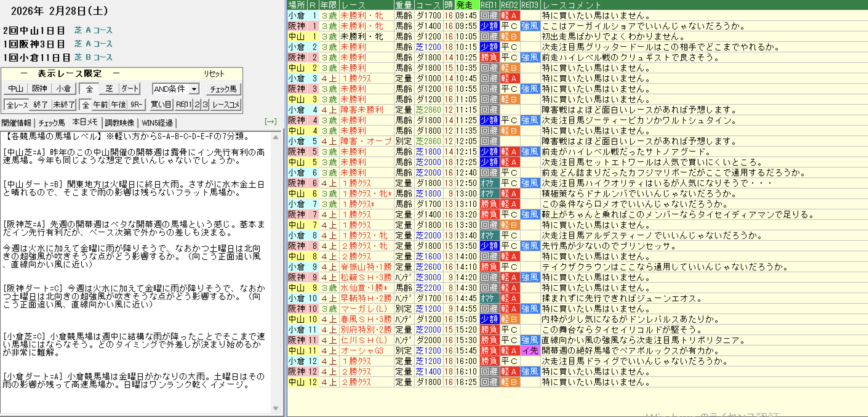Image resolution: width=868 pixels, height=417 pixels.
Task: Open the AND条件 dropdown arrow
Action: click(x=194, y=89)
